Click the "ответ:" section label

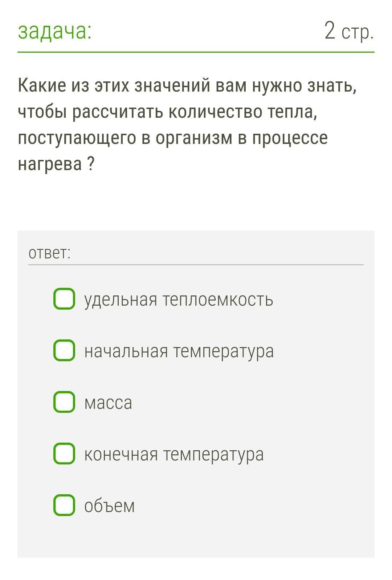click(49, 253)
